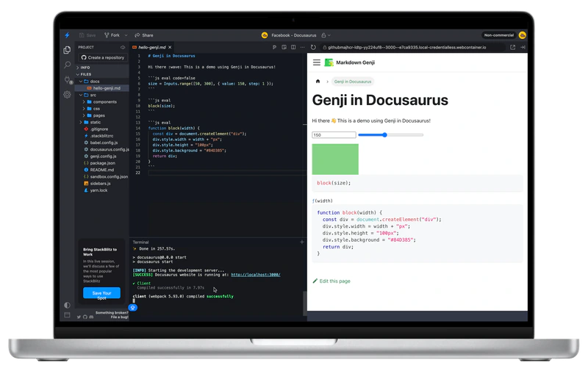Open the Ports plug sidebar icon

pyautogui.click(x=68, y=80)
